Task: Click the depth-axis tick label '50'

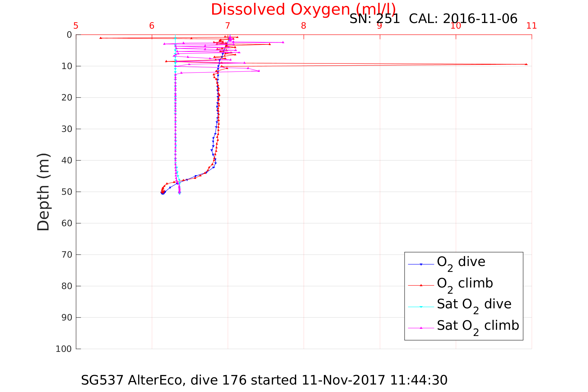Action: click(67, 192)
